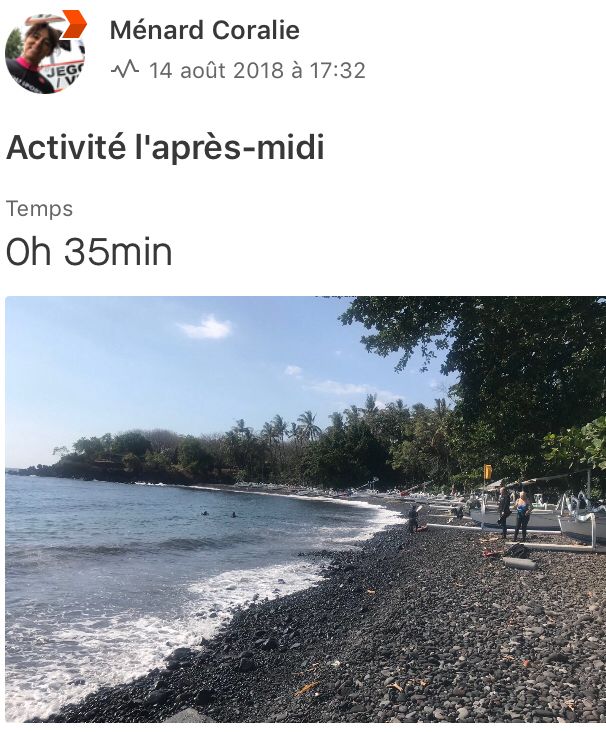Click the crouching person near the waterline
This screenshot has height=732, width=606.
pyautogui.click(x=414, y=519)
